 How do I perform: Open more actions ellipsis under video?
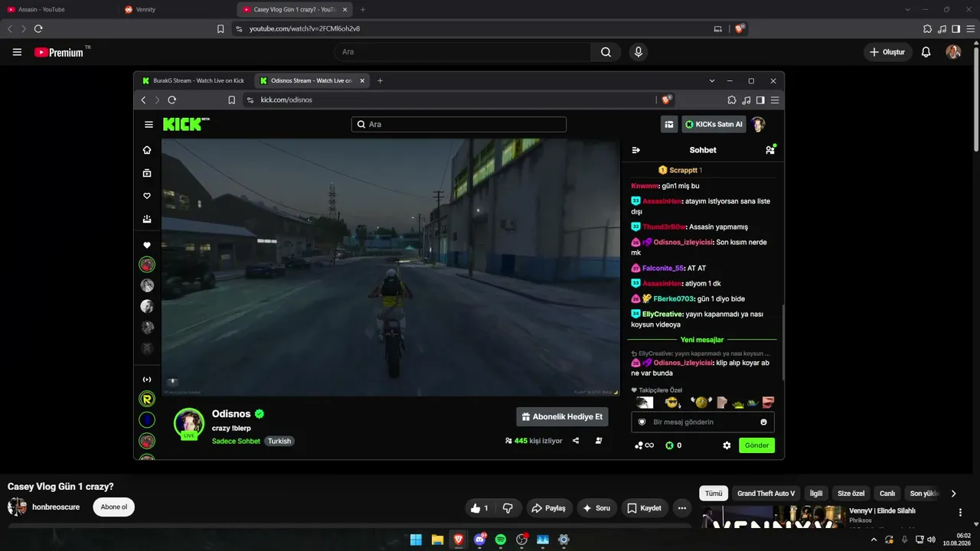[x=681, y=508]
